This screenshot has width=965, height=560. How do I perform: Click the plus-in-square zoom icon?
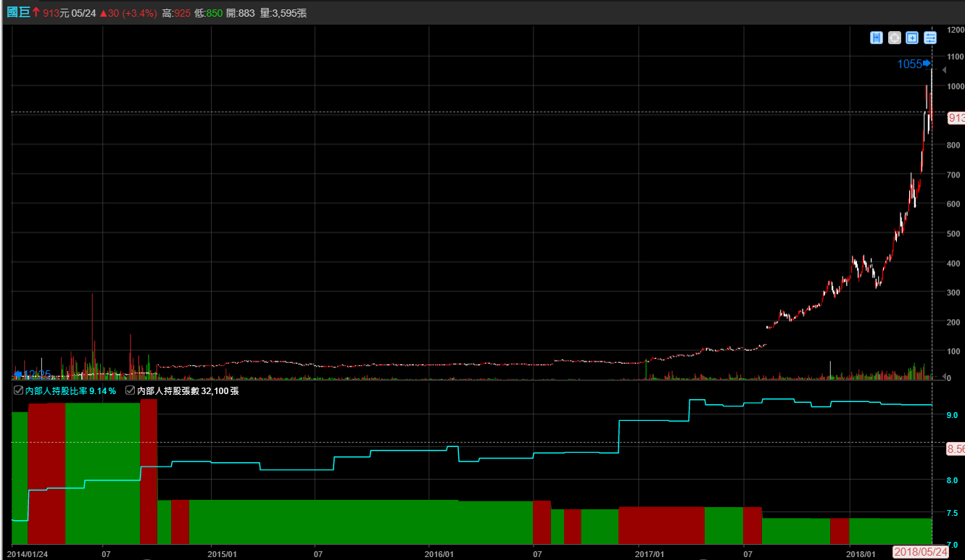point(912,38)
